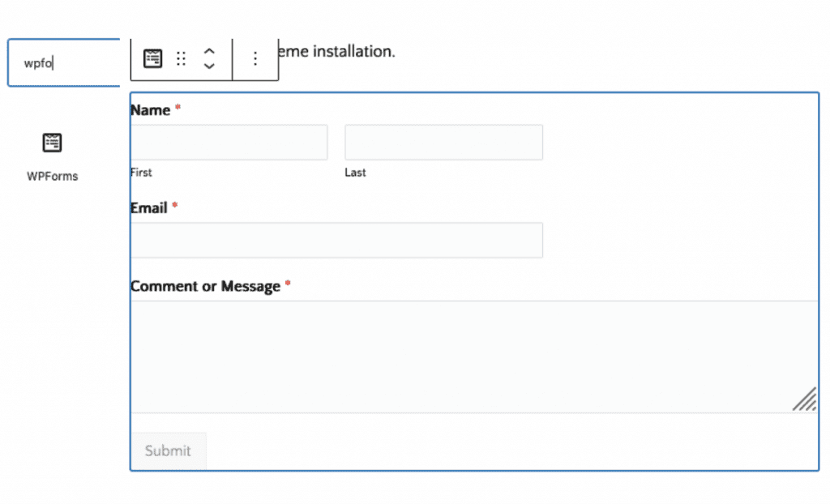
Task: Click the Last name input field
Action: tap(443, 142)
